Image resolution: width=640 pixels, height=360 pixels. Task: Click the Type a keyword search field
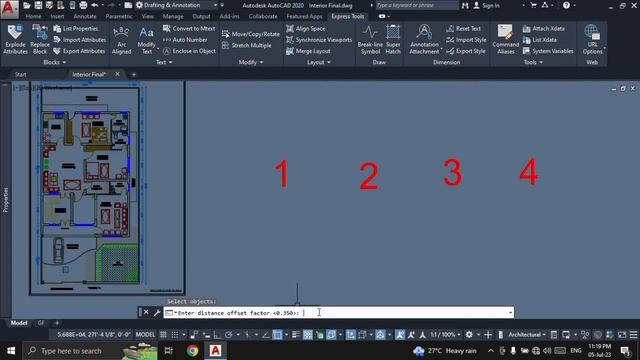[417, 5]
